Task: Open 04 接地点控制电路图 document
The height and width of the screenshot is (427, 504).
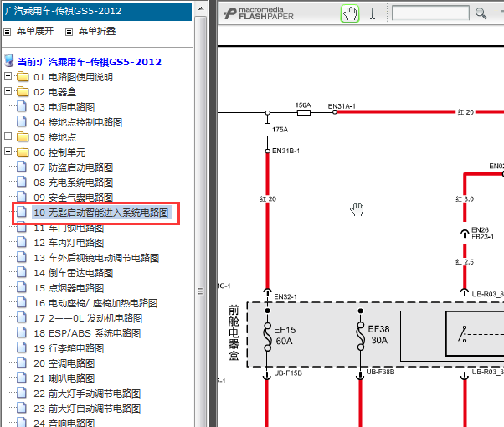Action: click(x=78, y=122)
